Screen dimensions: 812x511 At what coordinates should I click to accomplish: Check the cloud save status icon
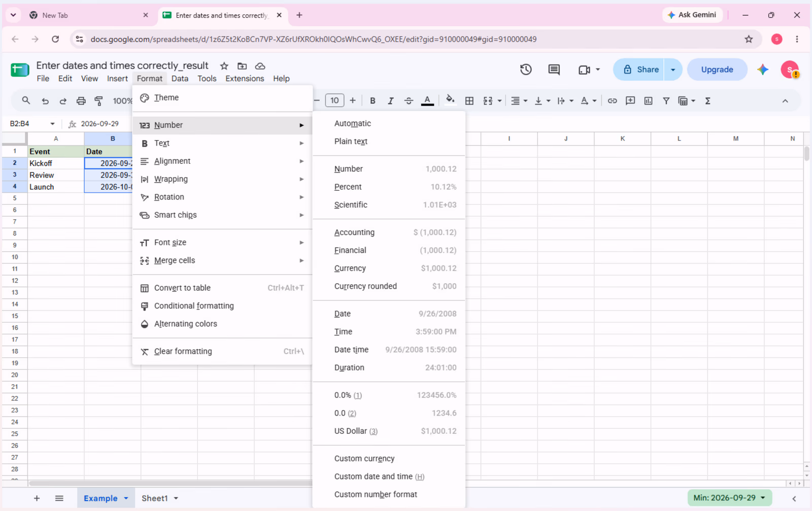tap(260, 66)
